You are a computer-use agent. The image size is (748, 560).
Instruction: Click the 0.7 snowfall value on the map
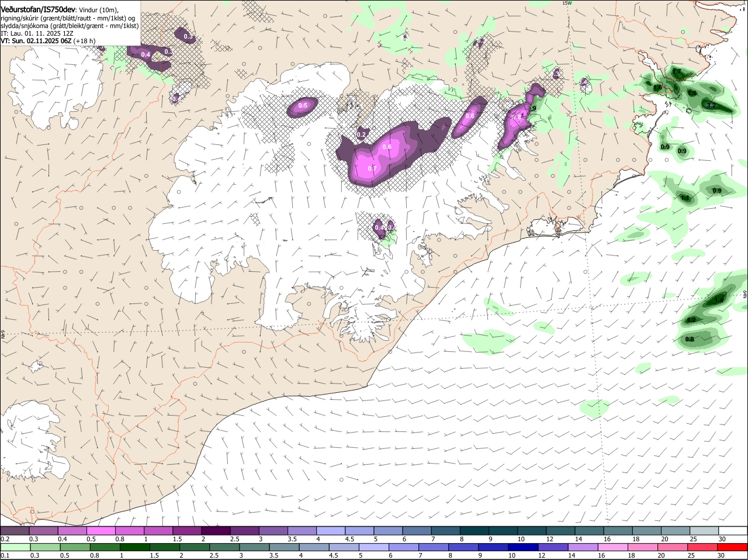tap(372, 168)
